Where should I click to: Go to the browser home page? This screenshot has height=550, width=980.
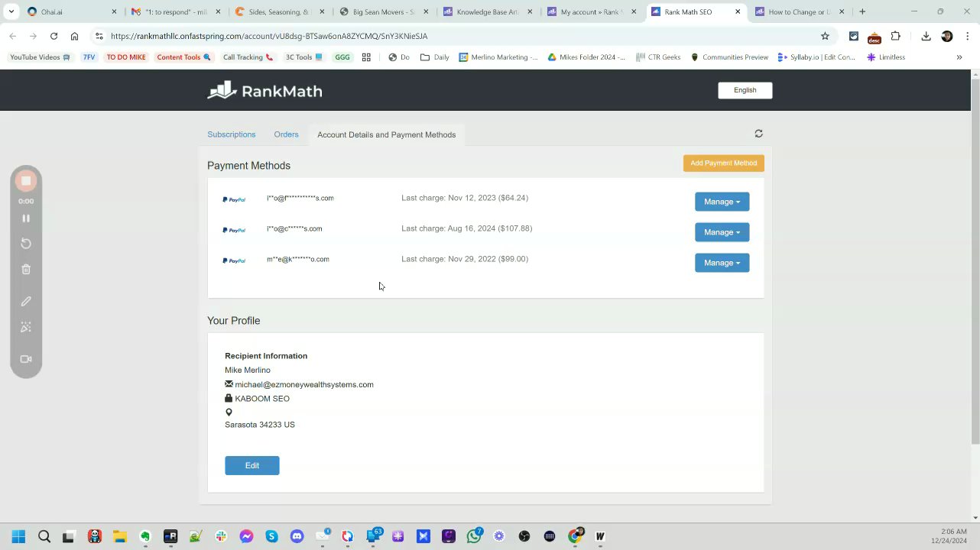click(x=74, y=36)
